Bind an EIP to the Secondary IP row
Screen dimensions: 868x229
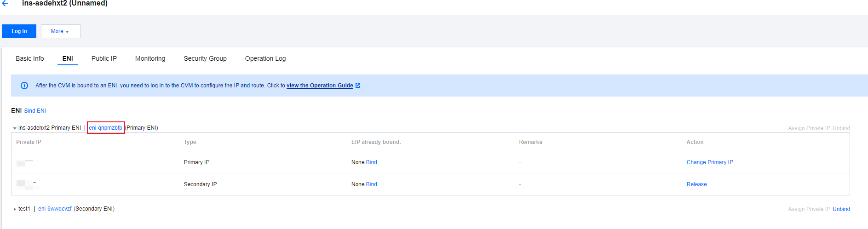pyautogui.click(x=371, y=184)
